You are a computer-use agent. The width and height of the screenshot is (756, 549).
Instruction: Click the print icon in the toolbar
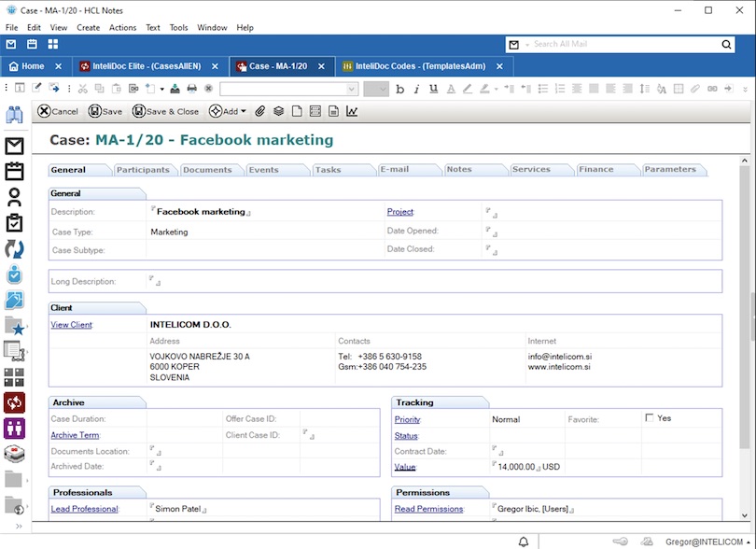192,89
